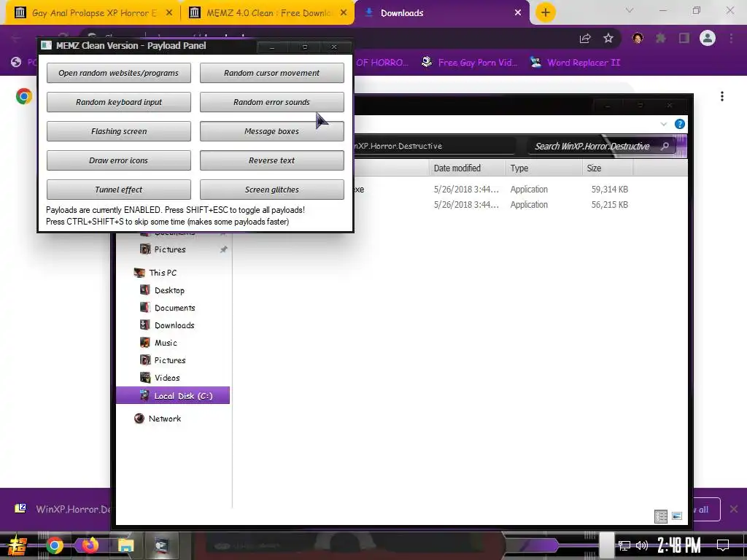Switch to large thumbnails view icon
747x560 pixels.
tap(677, 516)
